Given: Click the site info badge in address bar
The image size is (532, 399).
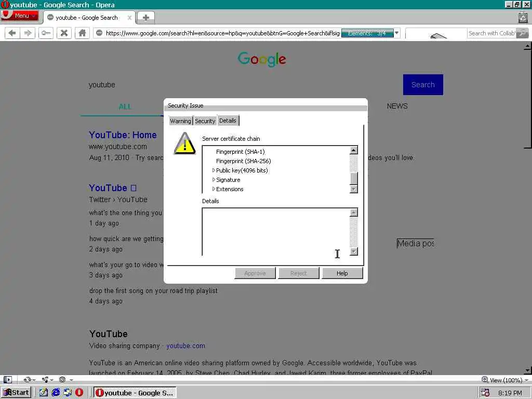Looking at the screenshot, I should [99, 33].
